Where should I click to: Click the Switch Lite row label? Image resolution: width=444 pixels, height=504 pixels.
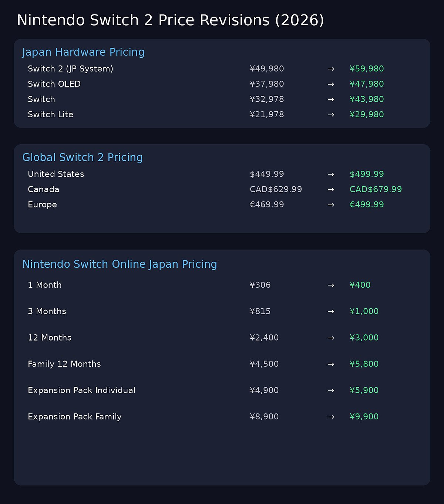(50, 114)
